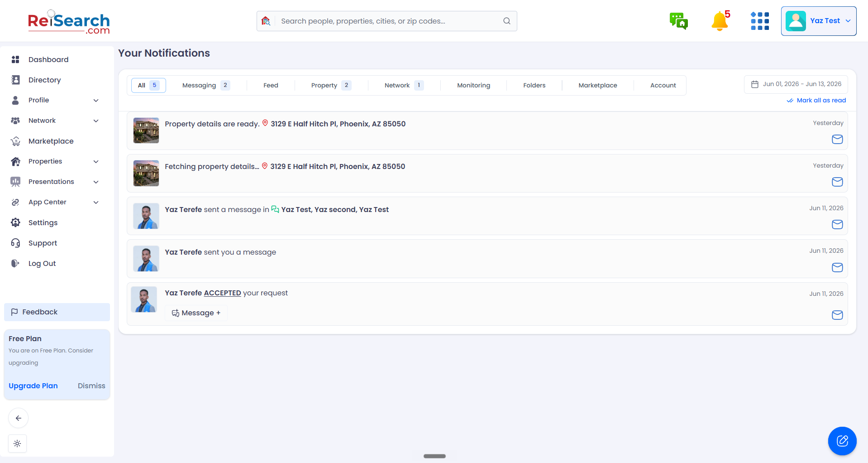The height and width of the screenshot is (463, 868).
Task: Switch to the Network notifications tab
Action: coord(404,85)
